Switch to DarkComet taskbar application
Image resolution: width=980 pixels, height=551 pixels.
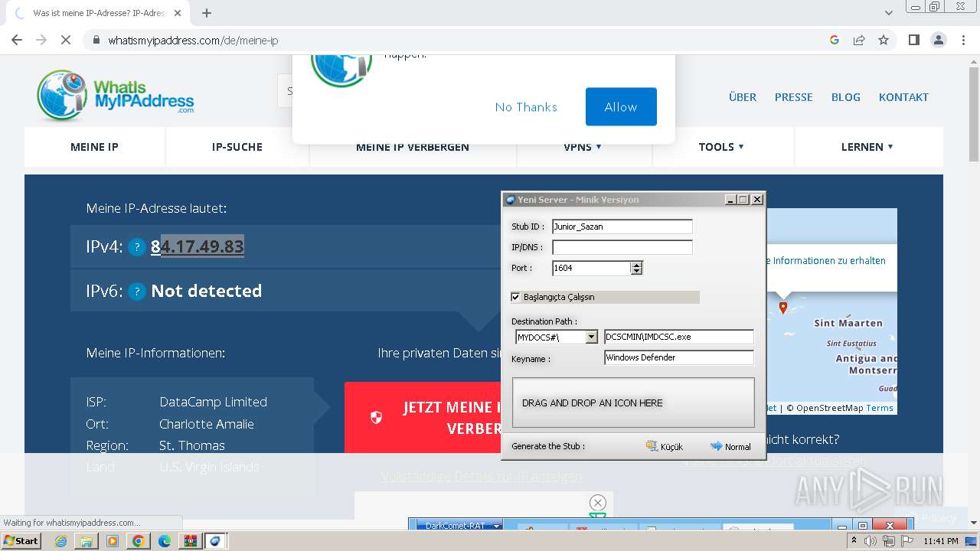pyautogui.click(x=216, y=541)
